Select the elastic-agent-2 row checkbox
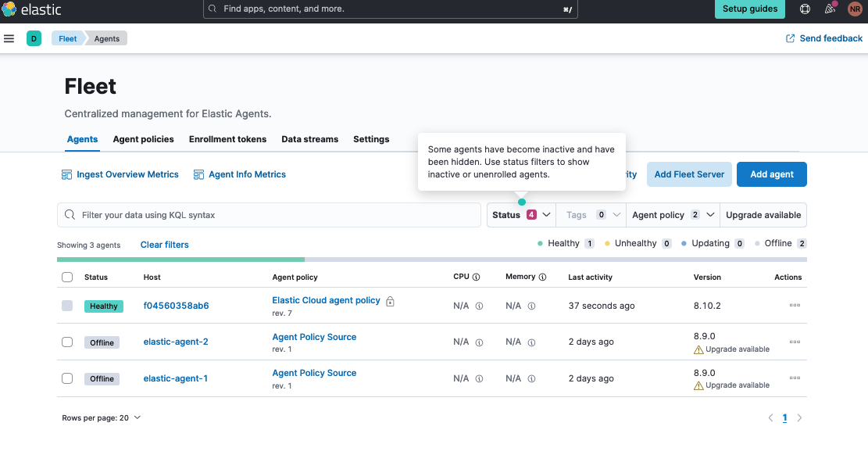Screen dimensions: 868x462 67,342
